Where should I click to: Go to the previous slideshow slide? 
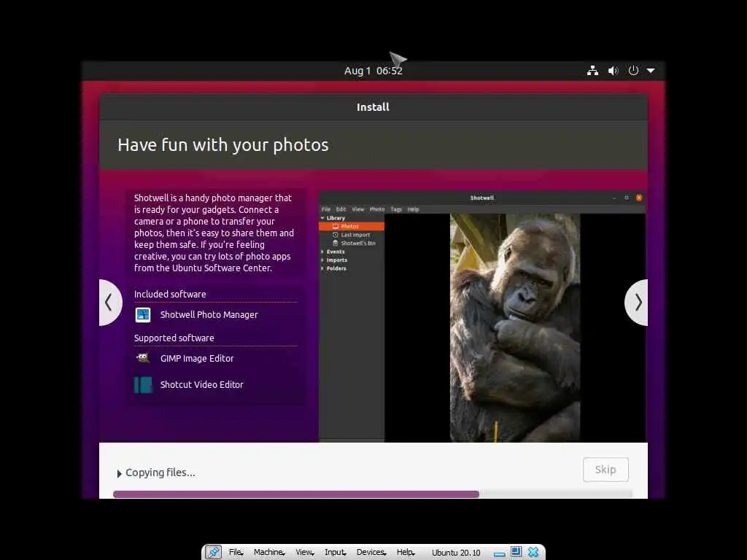click(110, 303)
